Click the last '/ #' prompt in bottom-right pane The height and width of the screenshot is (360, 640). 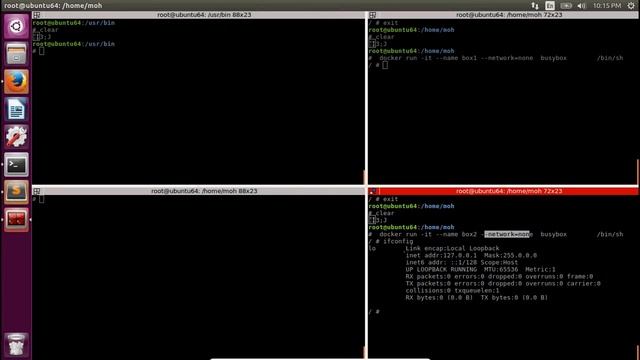[374, 312]
